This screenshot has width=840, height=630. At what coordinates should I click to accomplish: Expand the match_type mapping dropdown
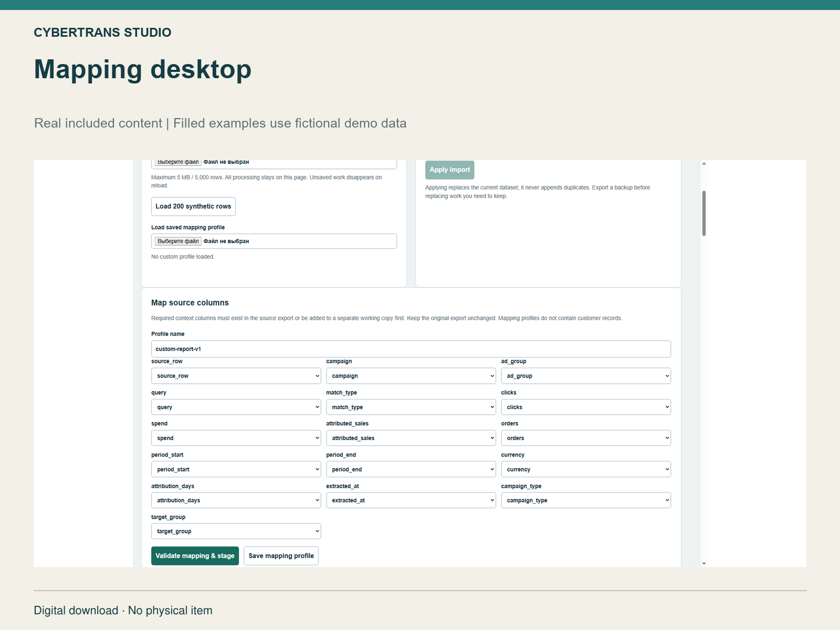coord(411,407)
